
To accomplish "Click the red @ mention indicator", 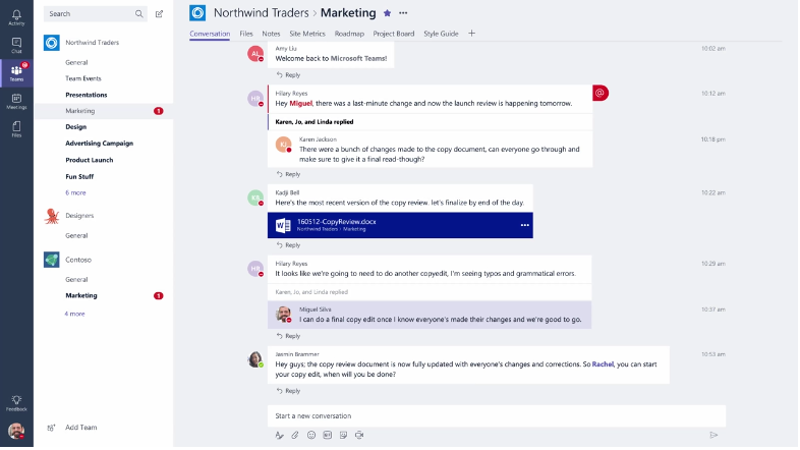I will [x=601, y=93].
